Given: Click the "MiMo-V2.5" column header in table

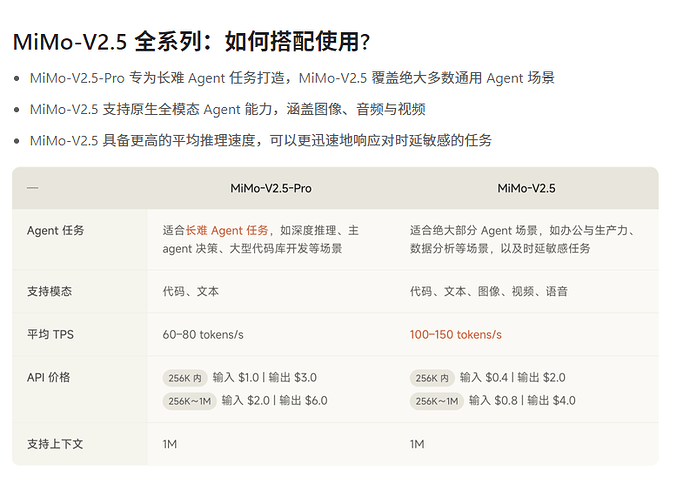Looking at the screenshot, I should 526,188.
